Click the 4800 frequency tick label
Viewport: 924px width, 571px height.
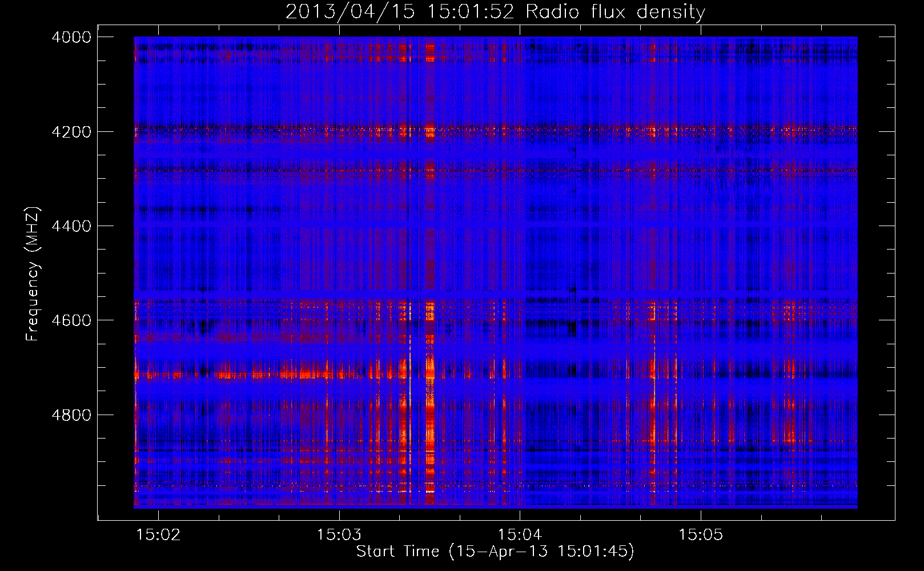71,415
